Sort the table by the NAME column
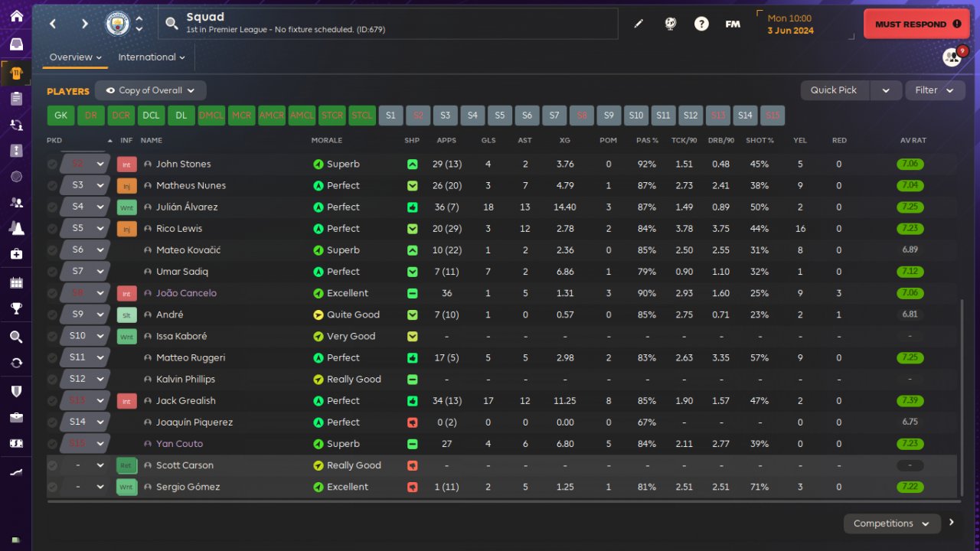Viewport: 980px width, 551px height. [x=152, y=141]
